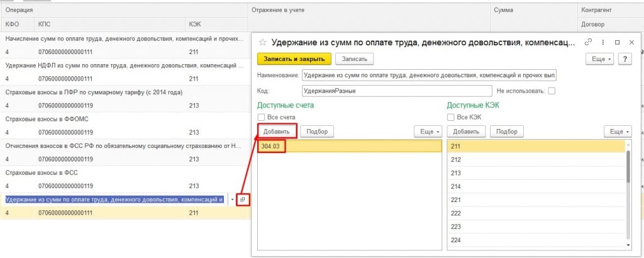Select the 304.03 account row
Screen dimensions: 644x258
coord(349,146)
